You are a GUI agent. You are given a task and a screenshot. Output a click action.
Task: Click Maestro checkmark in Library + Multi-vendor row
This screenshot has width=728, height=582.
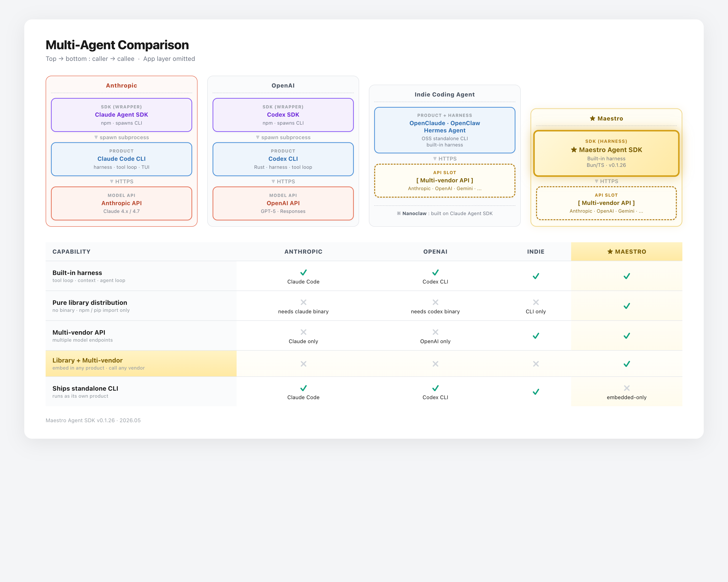coord(627,364)
